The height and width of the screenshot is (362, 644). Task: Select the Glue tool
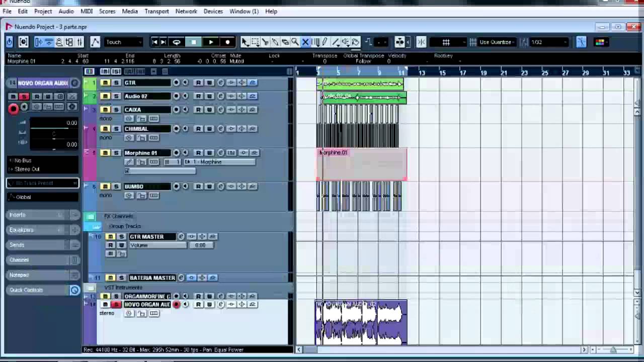tap(275, 42)
